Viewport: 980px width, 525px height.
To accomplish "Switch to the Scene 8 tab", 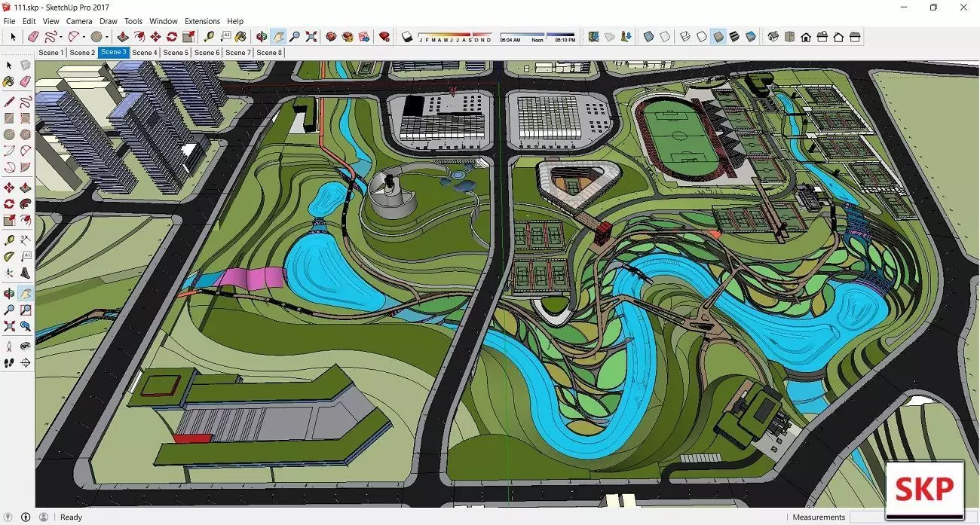I will 269,53.
